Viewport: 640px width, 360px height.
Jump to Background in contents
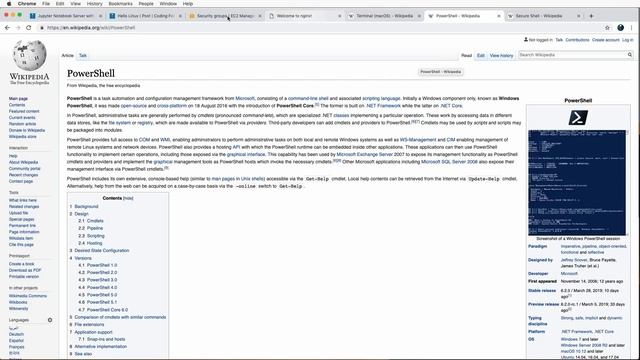86,207
